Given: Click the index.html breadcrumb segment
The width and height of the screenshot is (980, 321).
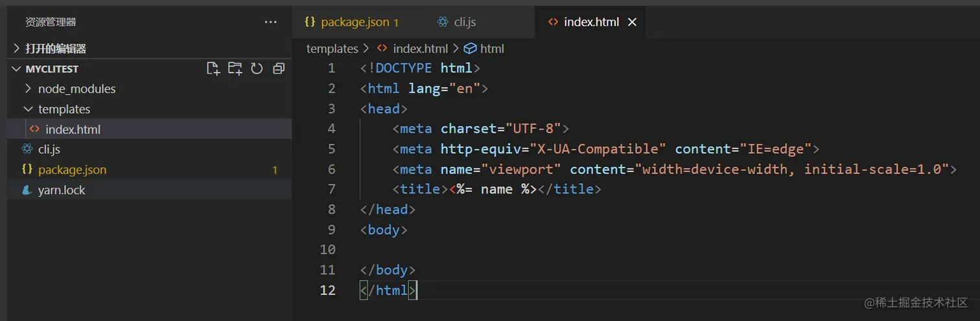Looking at the screenshot, I should 420,49.
